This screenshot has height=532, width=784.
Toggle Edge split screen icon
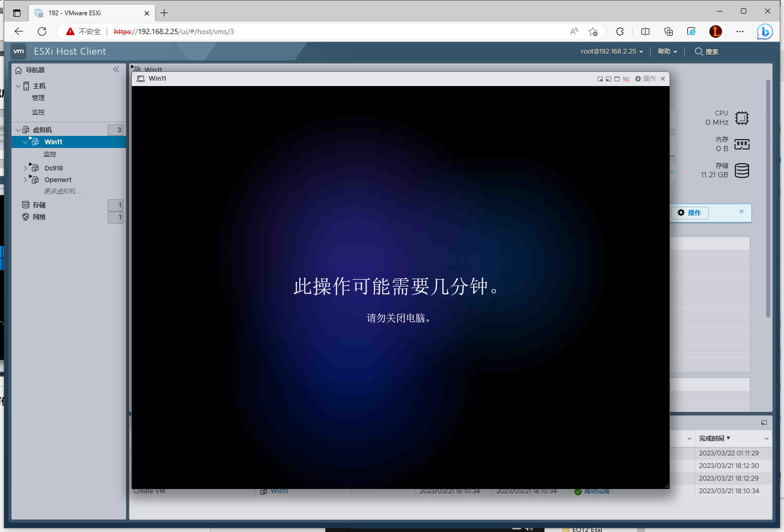click(x=645, y=31)
